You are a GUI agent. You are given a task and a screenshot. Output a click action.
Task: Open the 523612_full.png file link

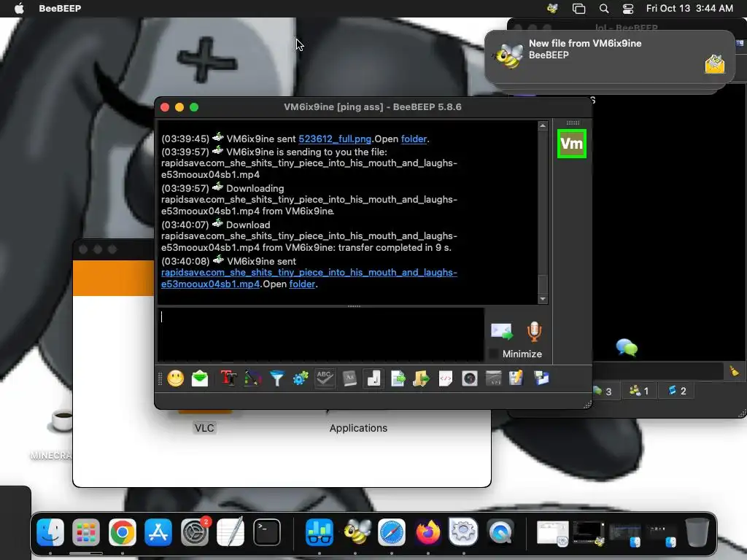[334, 139]
